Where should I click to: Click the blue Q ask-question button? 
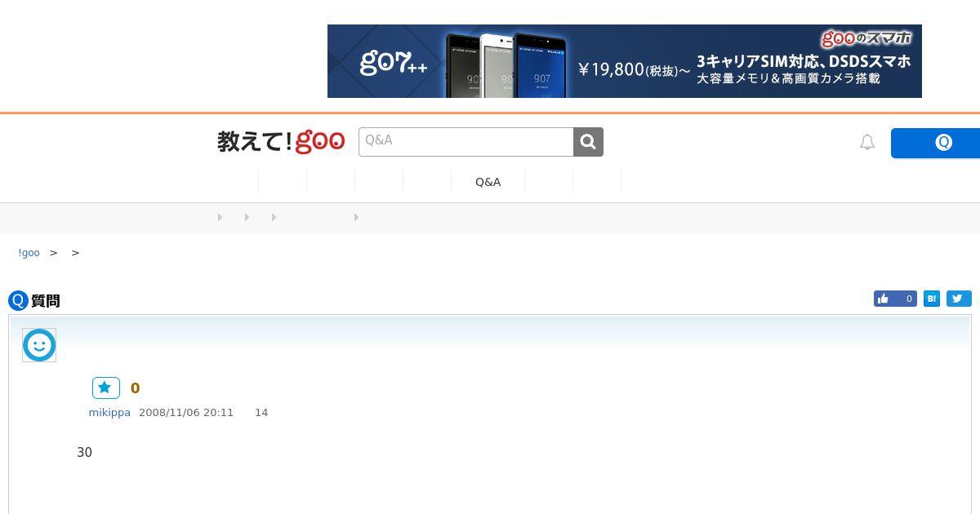(x=935, y=143)
